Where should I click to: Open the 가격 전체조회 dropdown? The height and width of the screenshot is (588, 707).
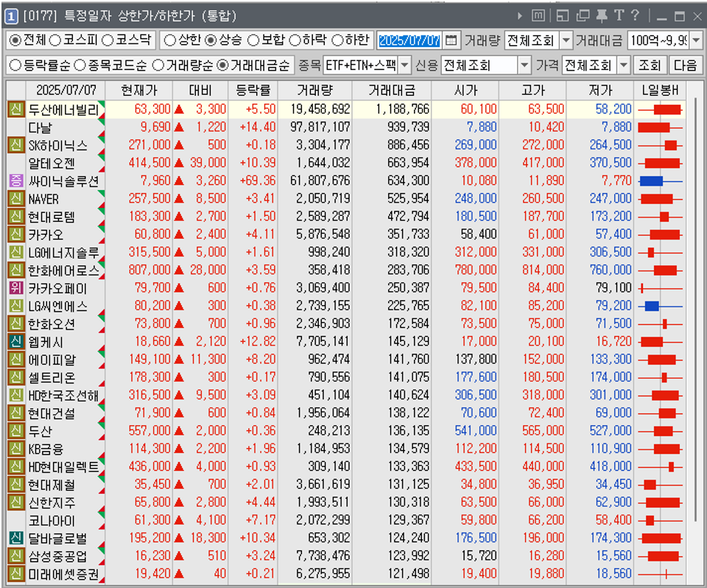click(624, 66)
